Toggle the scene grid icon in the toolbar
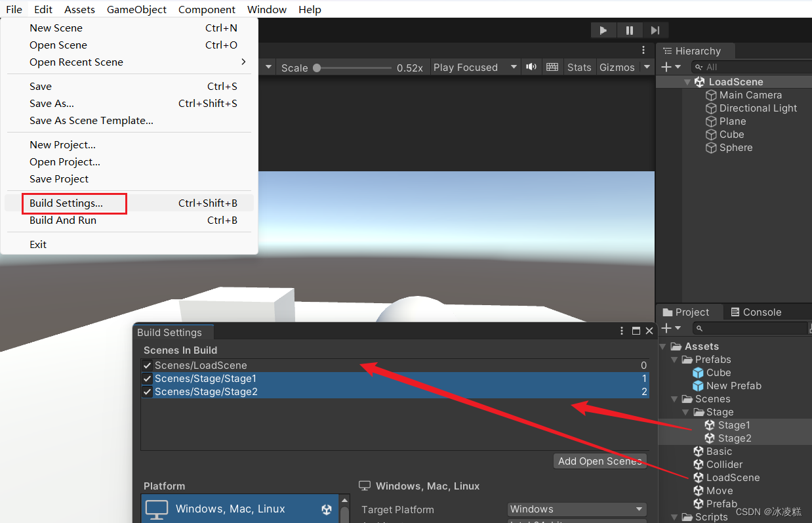Viewport: 812px width, 523px height. tap(552, 66)
